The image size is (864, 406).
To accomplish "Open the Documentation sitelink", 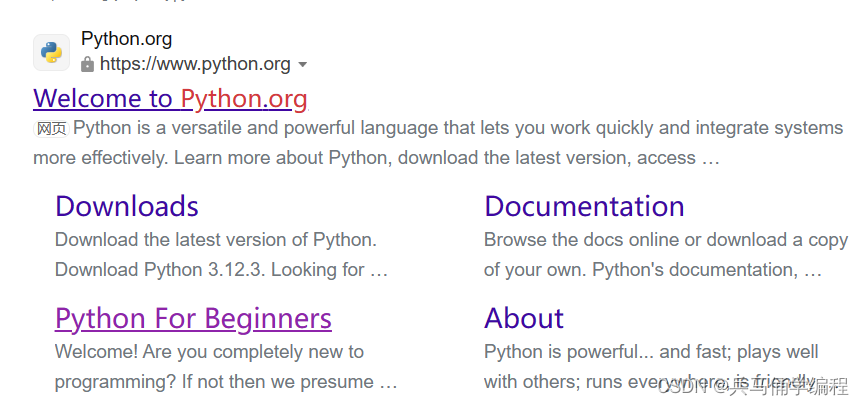I will (x=584, y=207).
